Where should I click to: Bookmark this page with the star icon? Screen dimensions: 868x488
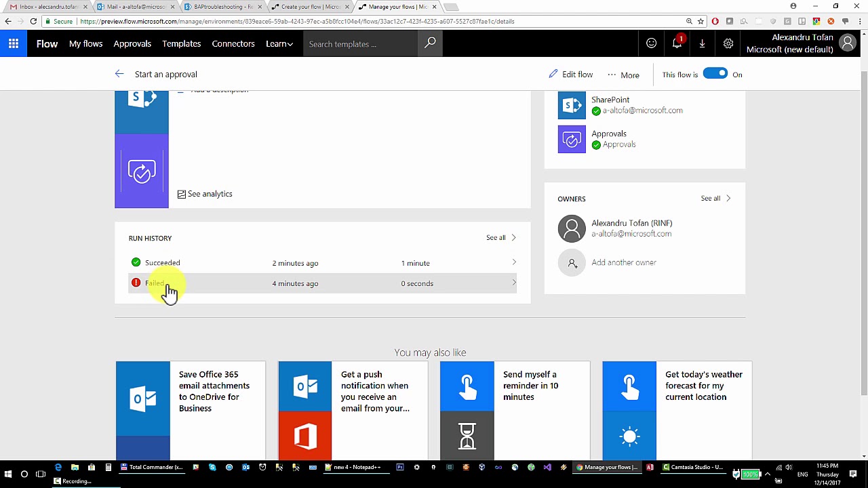pyautogui.click(x=701, y=21)
